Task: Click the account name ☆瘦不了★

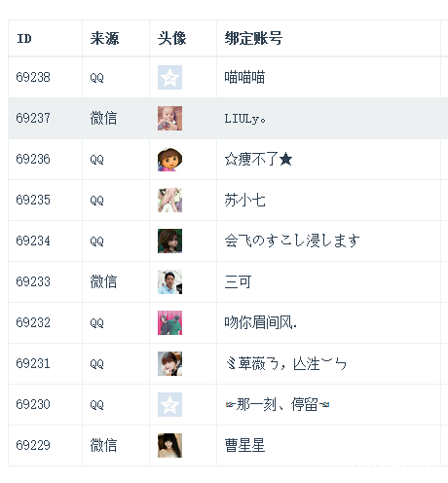Action: coord(258,159)
